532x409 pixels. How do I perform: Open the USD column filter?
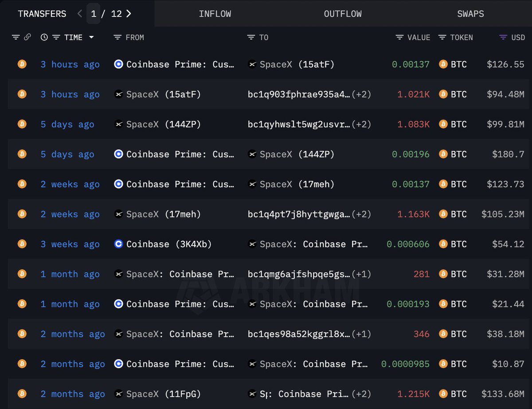tap(503, 37)
